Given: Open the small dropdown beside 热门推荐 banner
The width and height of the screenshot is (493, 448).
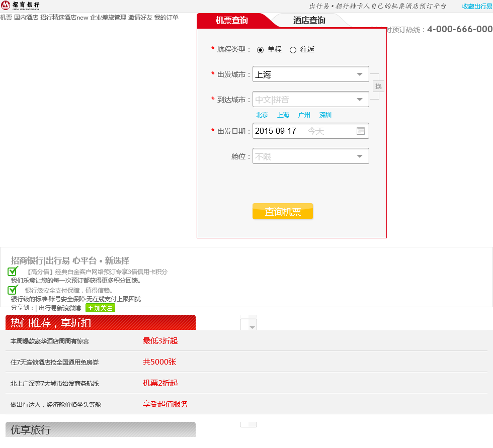Looking at the screenshot, I should [249, 324].
